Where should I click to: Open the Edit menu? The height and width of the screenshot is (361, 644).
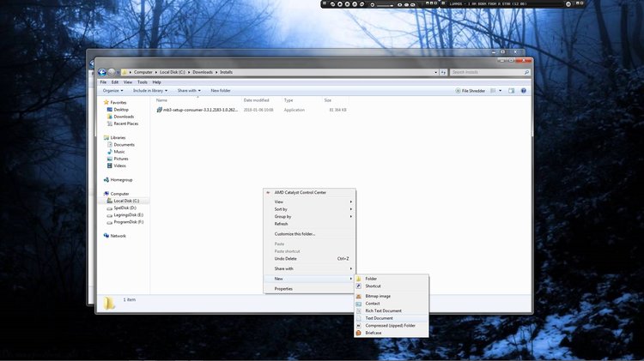(115, 82)
